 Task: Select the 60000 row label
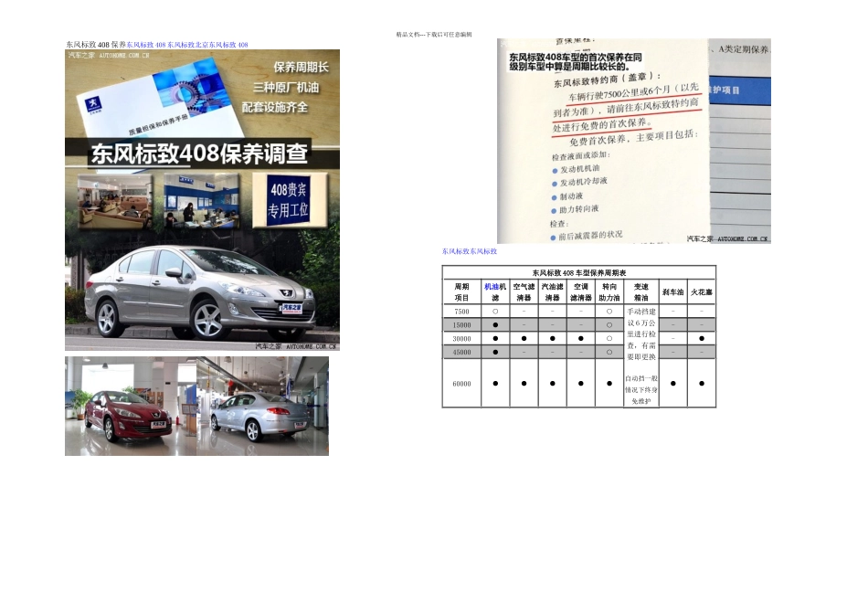coord(461,384)
